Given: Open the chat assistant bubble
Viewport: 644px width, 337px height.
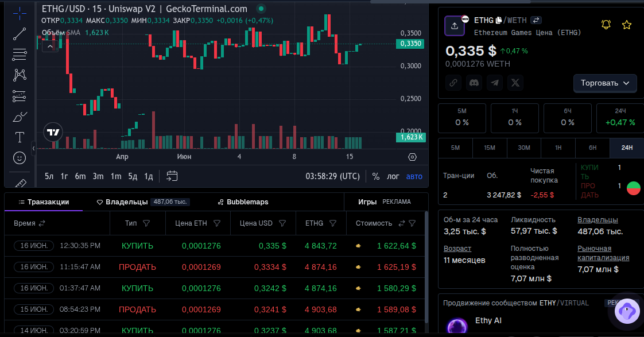Looking at the screenshot, I should pyautogui.click(x=627, y=311).
